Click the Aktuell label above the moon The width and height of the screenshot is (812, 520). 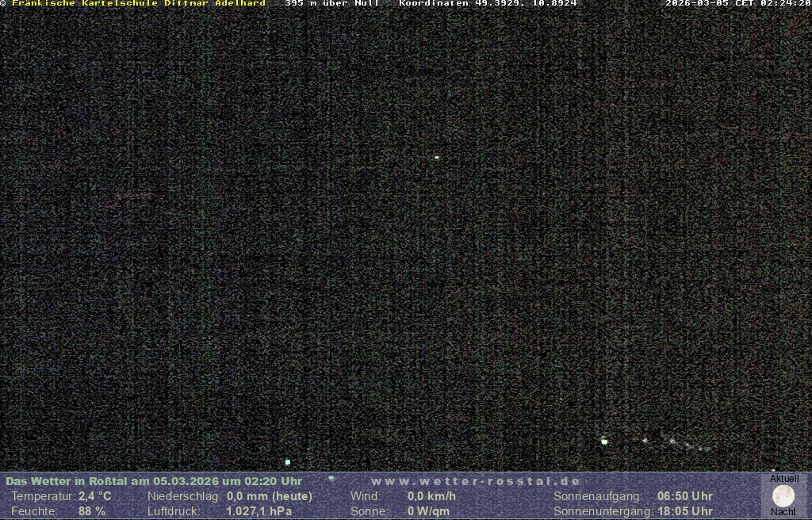pos(784,479)
